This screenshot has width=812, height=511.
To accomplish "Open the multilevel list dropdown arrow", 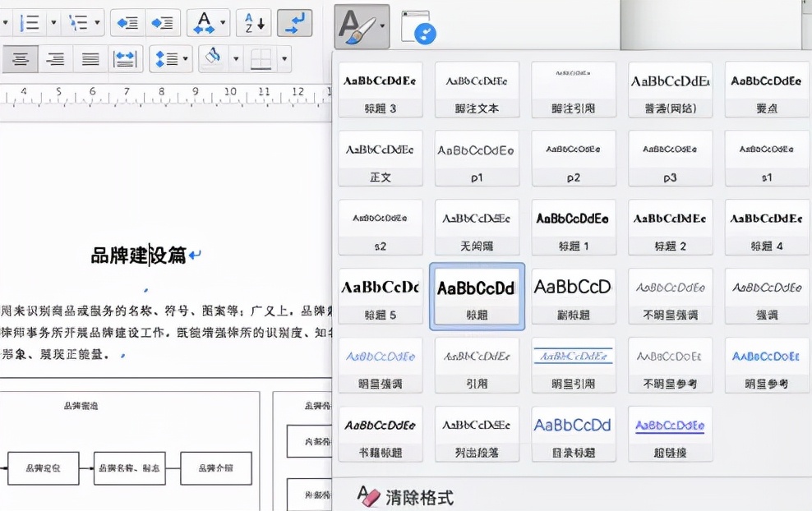I will [96, 22].
